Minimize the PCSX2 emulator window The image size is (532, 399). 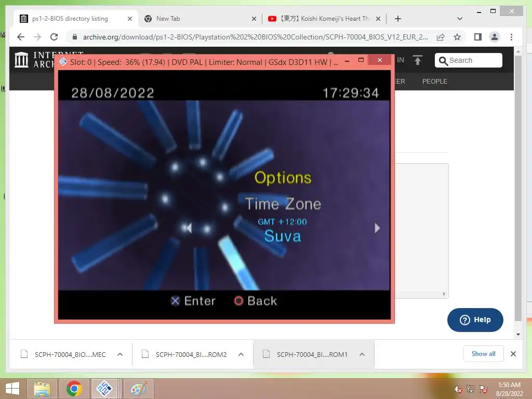pyautogui.click(x=347, y=61)
